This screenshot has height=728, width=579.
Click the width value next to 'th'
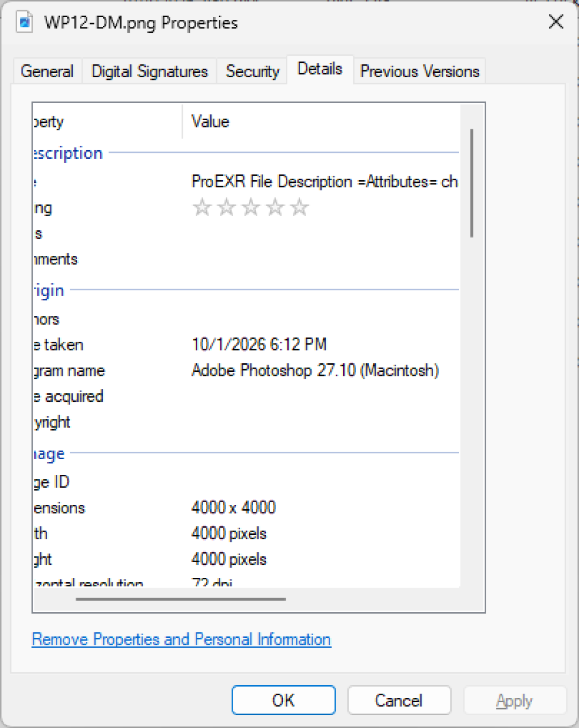coord(229,533)
